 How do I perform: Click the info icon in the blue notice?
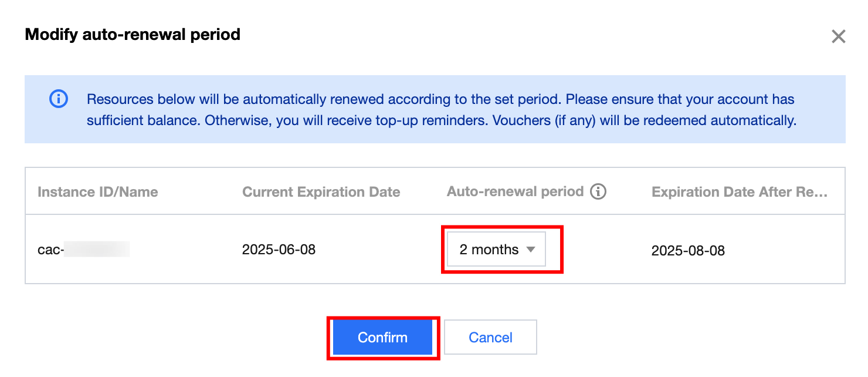58,99
